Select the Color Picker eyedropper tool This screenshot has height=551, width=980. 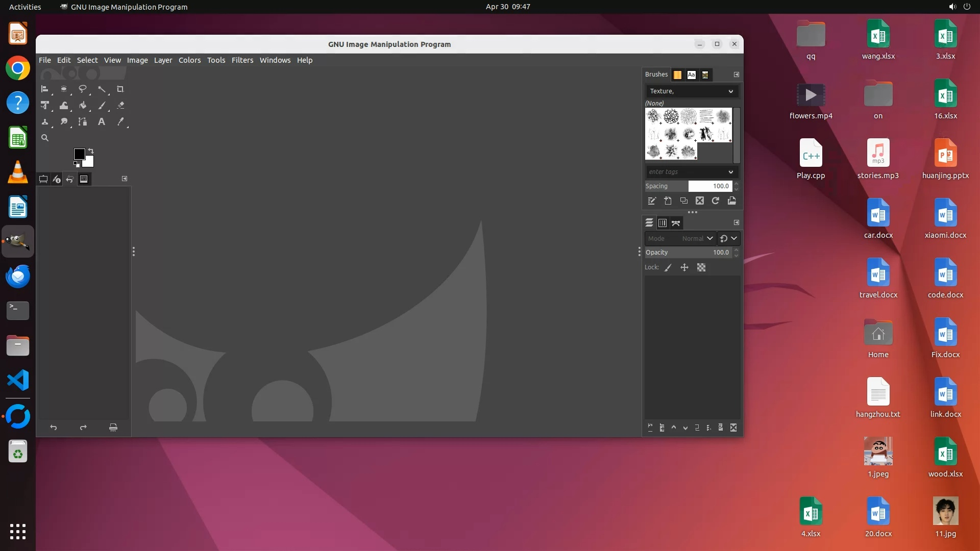[120, 122]
